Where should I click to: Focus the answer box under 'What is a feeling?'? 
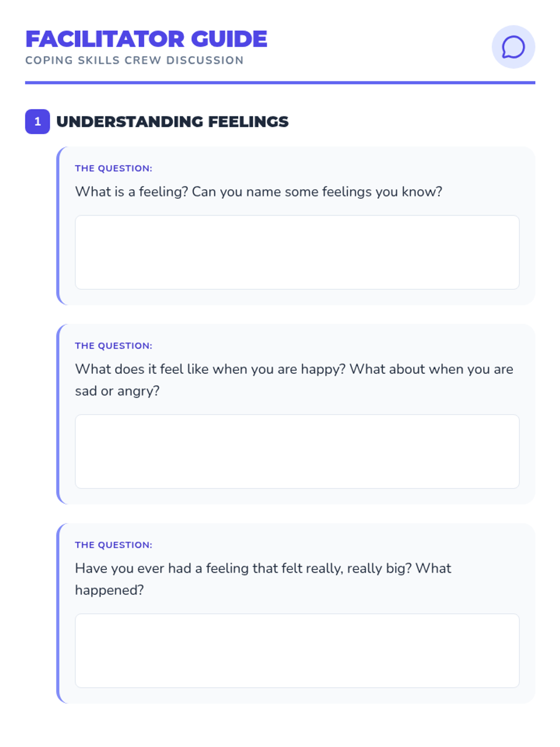point(297,252)
